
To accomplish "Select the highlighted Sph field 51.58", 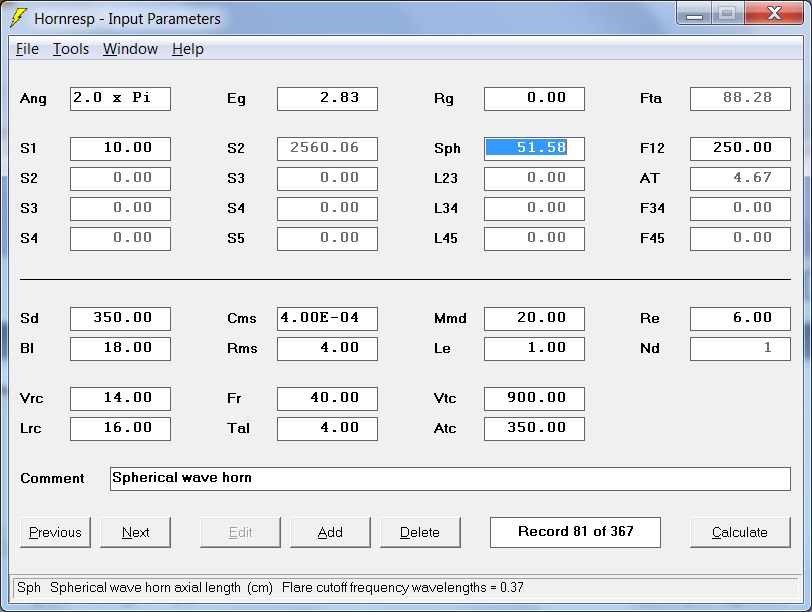I will point(534,149).
